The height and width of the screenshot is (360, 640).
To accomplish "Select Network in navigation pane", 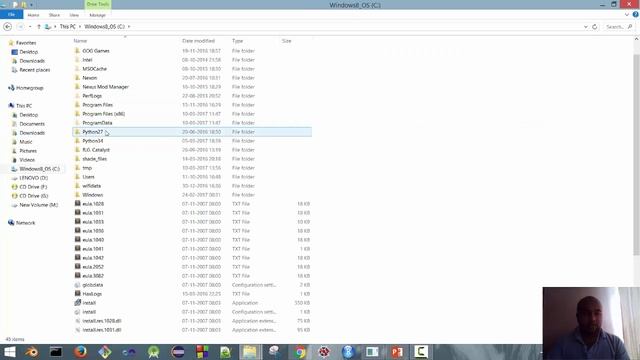I will click(x=25, y=223).
